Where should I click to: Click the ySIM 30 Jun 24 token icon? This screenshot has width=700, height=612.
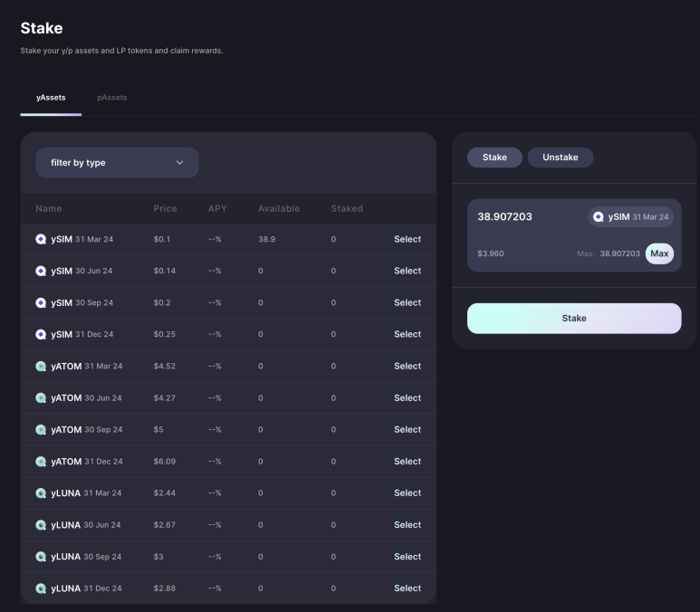(41, 271)
